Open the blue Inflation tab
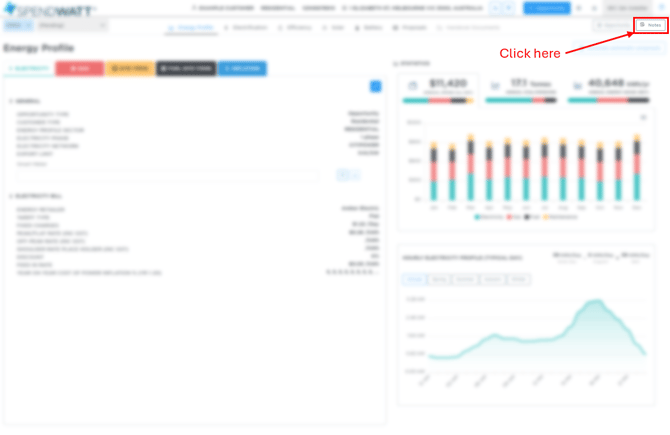670x435 pixels. point(242,69)
